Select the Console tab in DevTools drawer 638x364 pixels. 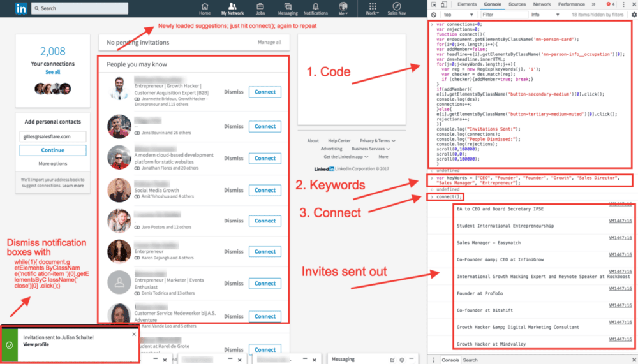coord(450,360)
